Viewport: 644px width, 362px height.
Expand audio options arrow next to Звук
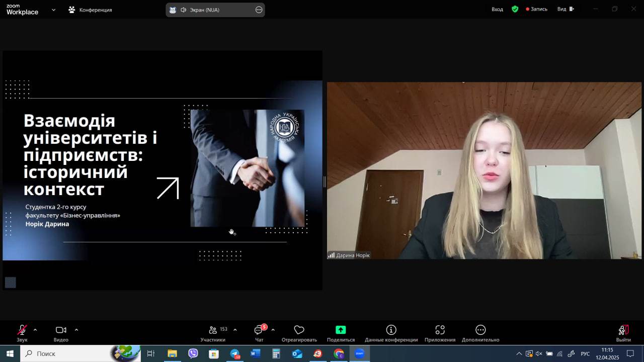click(x=35, y=330)
